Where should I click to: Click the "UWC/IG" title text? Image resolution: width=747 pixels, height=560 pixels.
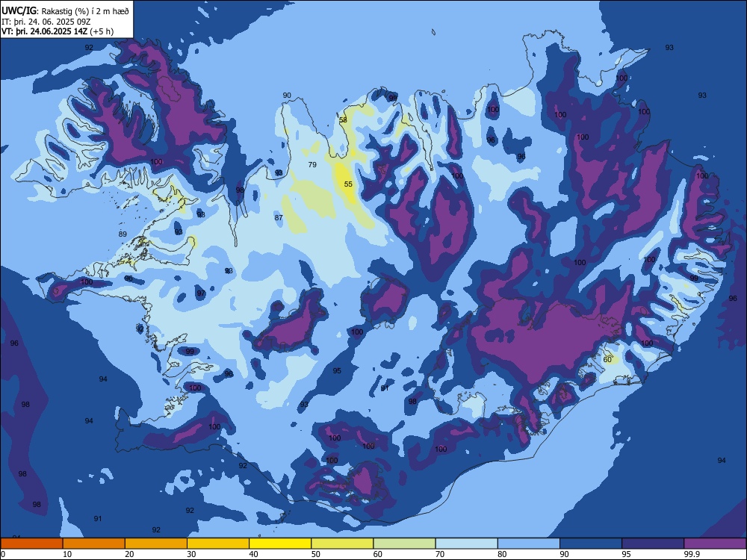(x=19, y=10)
